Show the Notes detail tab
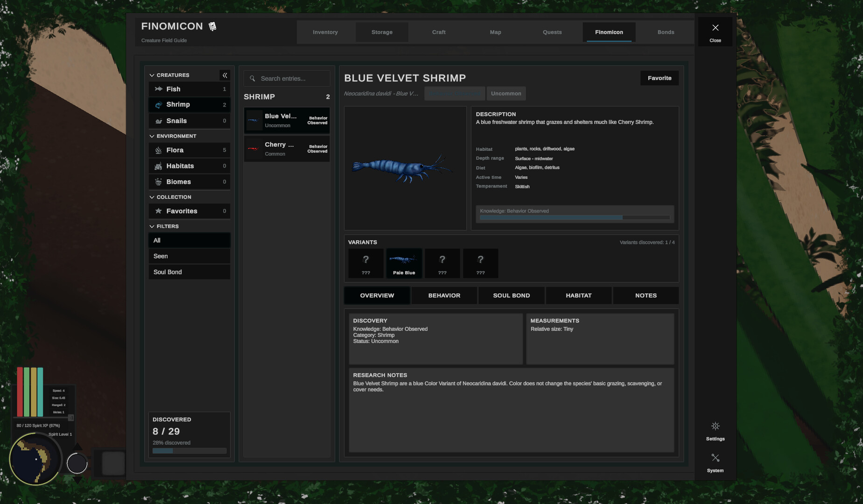 pos(646,295)
